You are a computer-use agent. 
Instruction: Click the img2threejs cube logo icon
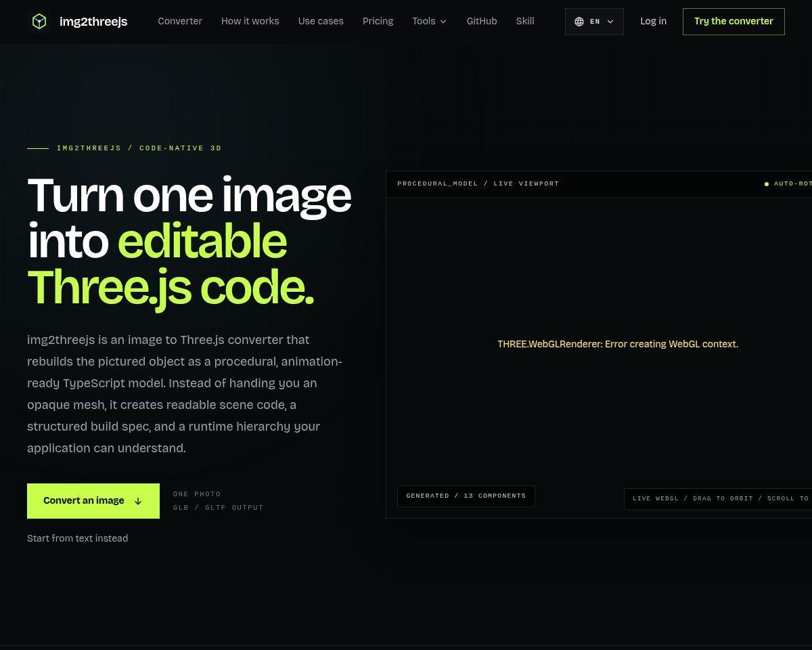[x=39, y=22]
